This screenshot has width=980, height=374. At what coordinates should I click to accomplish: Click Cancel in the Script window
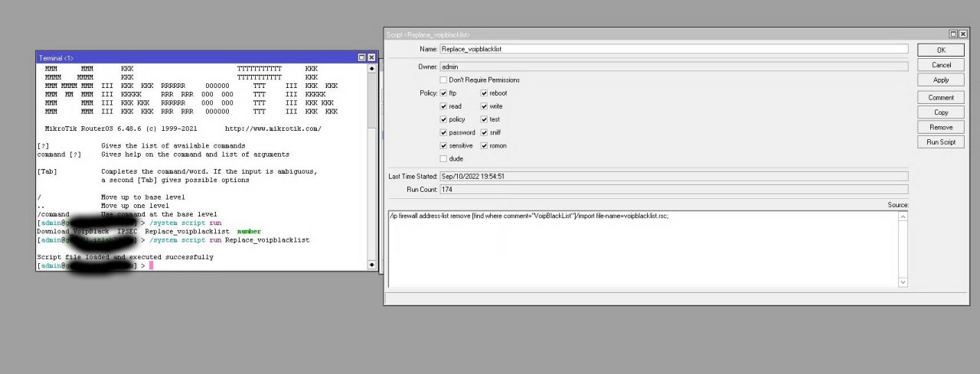point(941,65)
